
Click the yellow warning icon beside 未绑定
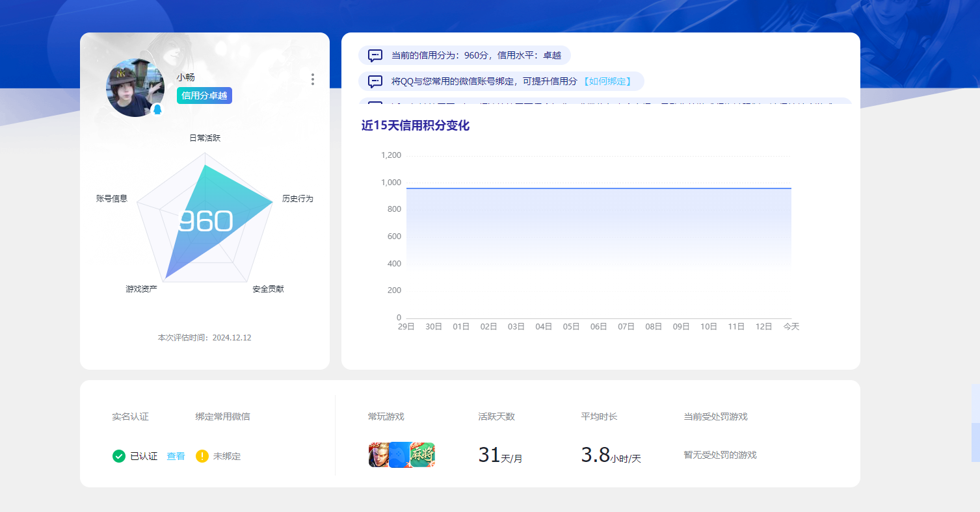(x=202, y=456)
